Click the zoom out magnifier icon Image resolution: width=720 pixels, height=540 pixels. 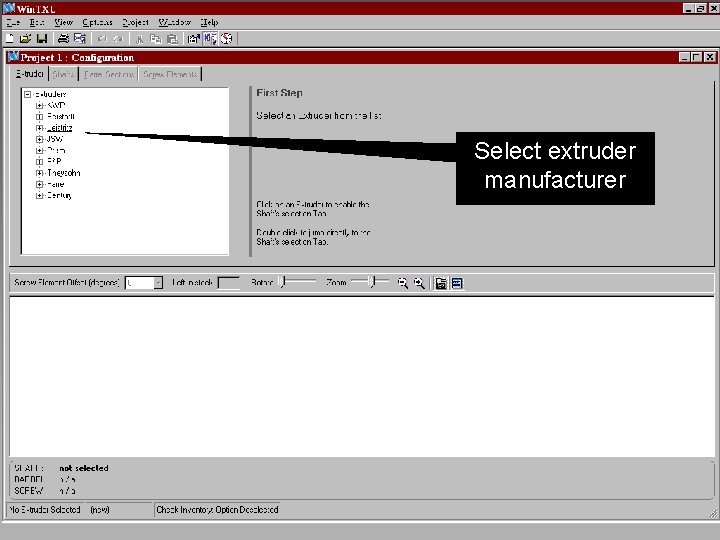(403, 283)
